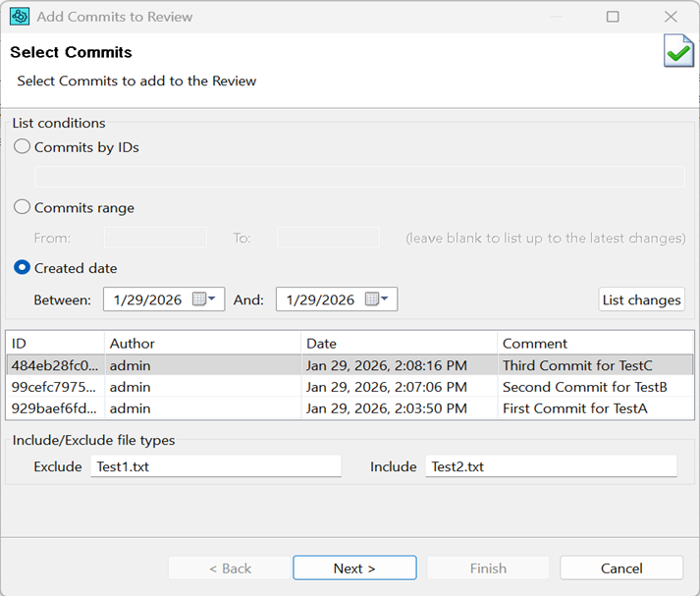Select commit row 484eb28fc0...
Viewport: 700px width, 596px height.
(x=350, y=365)
